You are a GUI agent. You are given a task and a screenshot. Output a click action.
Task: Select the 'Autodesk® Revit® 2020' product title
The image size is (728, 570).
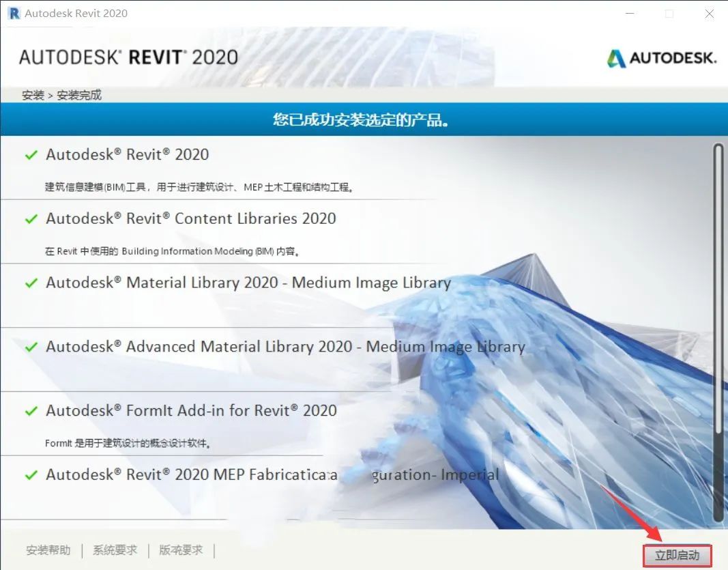[127, 154]
